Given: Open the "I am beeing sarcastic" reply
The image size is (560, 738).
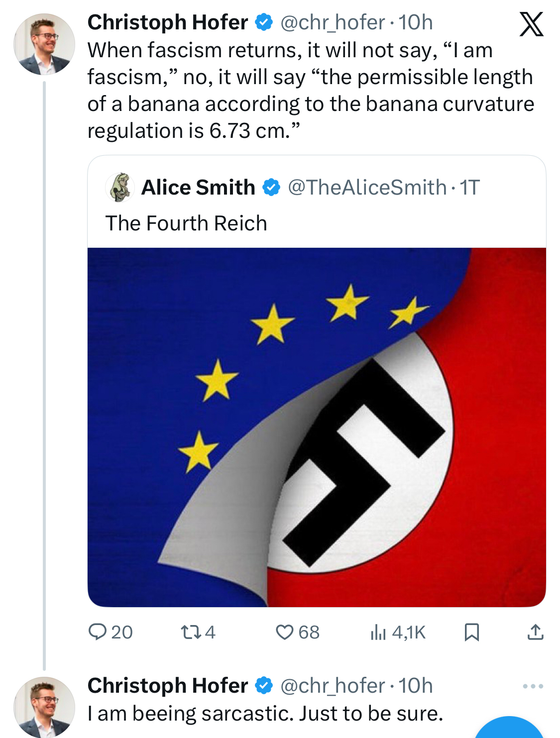Looking at the screenshot, I should (x=265, y=714).
